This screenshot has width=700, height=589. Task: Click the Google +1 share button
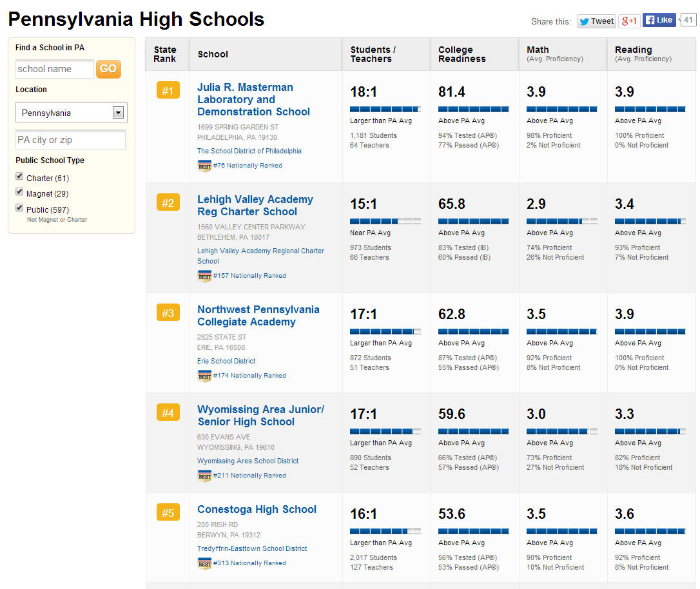pos(629,21)
